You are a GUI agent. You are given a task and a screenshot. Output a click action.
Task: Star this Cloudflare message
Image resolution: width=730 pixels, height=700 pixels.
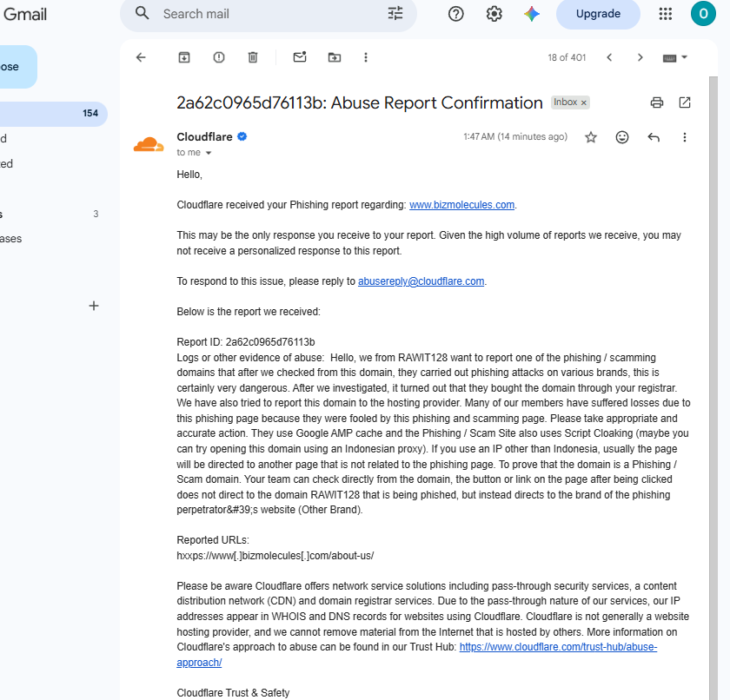(x=591, y=137)
